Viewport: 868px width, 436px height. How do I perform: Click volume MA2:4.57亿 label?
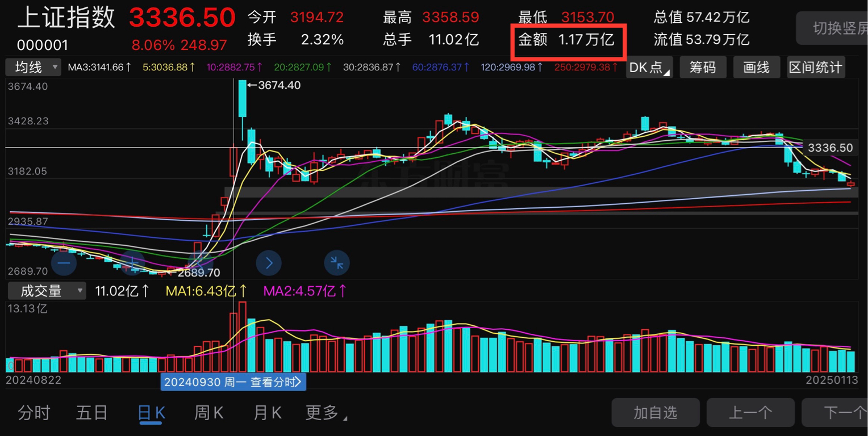(x=305, y=291)
